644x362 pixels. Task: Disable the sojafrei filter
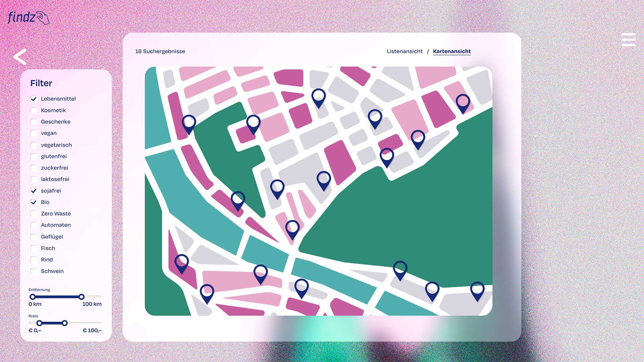click(34, 191)
